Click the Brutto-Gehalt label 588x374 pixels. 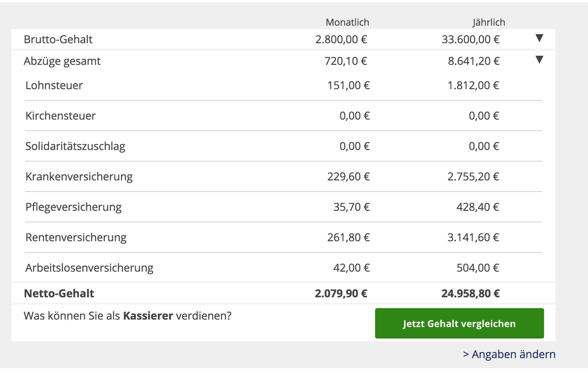[58, 40]
